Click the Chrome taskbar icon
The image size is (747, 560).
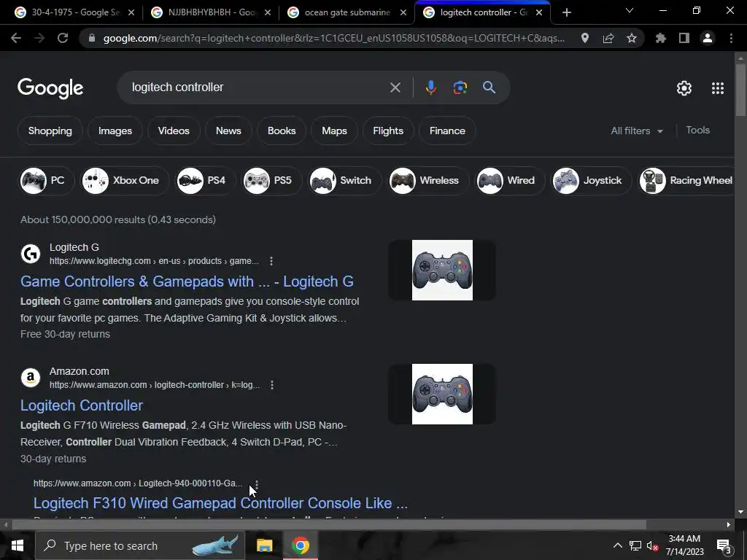pos(300,545)
